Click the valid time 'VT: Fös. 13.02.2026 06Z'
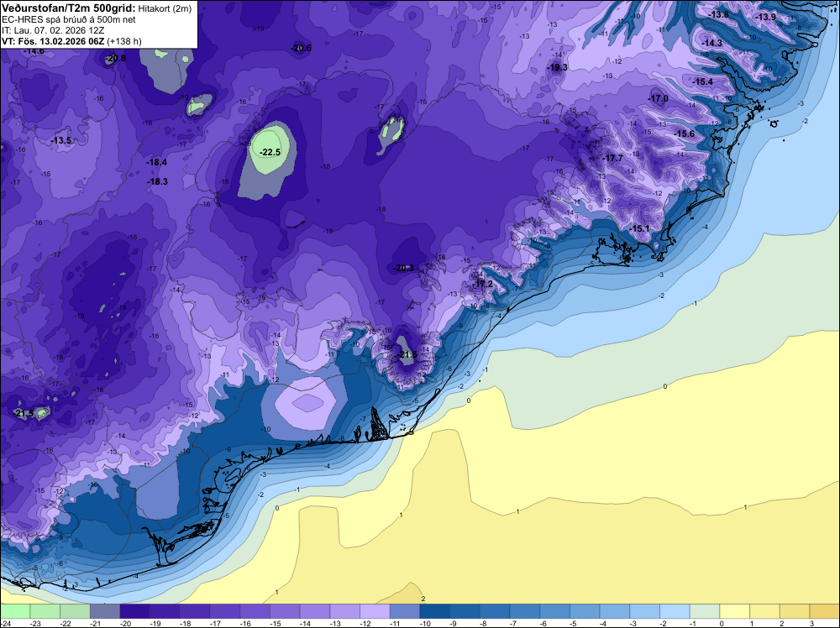The image size is (840, 628). (x=53, y=41)
